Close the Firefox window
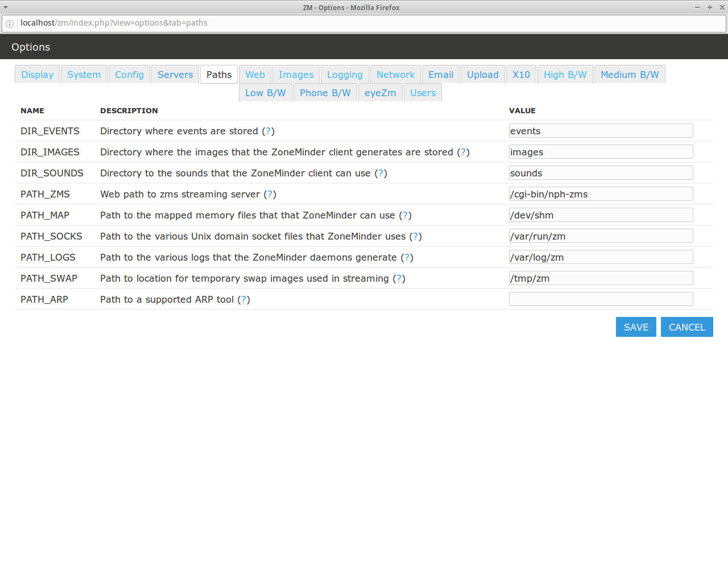This screenshot has width=728, height=569. coord(722,7)
